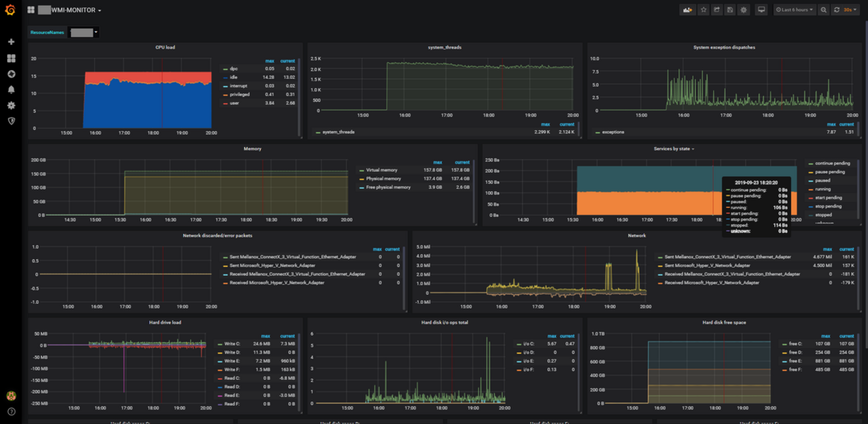The width and height of the screenshot is (868, 424).
Task: Open the 'CPU load' panel title menu
Action: click(x=165, y=47)
